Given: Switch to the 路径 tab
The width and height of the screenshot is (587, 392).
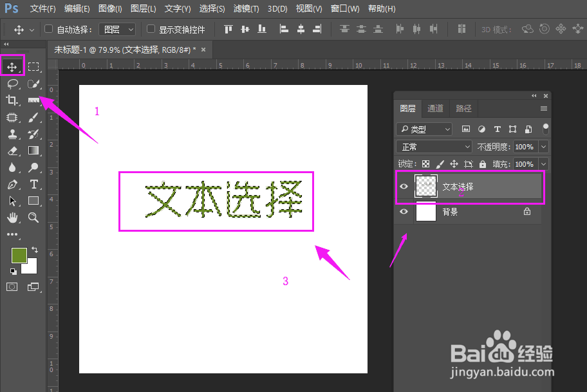Looking at the screenshot, I should [x=463, y=108].
